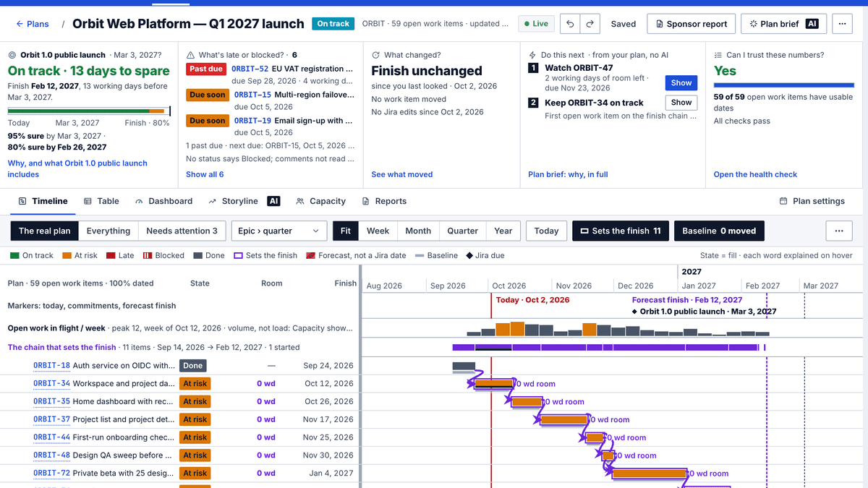The width and height of the screenshot is (868, 488).
Task: Switch to the Reports tab
Action: pyautogui.click(x=384, y=201)
